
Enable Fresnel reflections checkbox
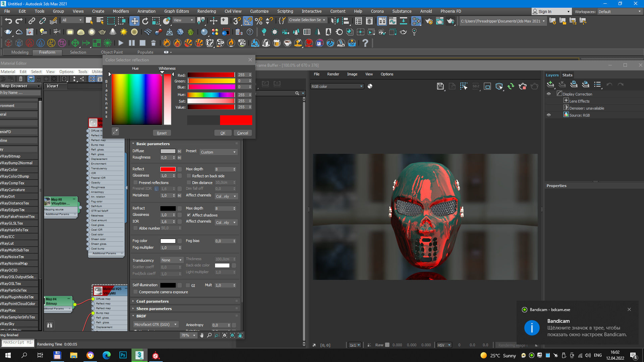coord(136,183)
